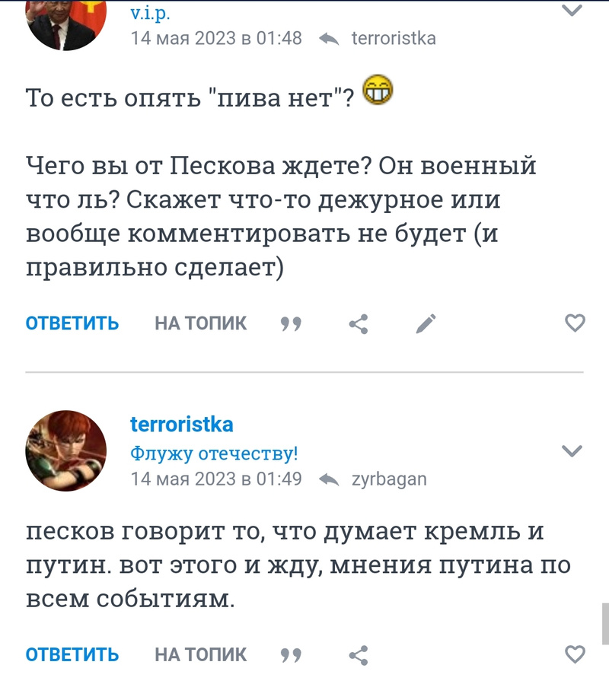Share the v.i.p. comment
Viewport: 609px width, 700px height.
359,324
